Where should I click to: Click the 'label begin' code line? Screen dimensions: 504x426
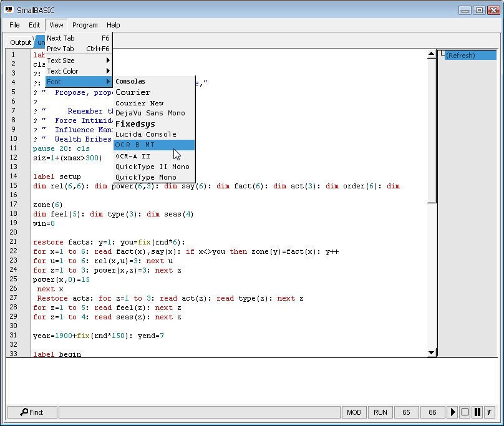click(x=57, y=354)
